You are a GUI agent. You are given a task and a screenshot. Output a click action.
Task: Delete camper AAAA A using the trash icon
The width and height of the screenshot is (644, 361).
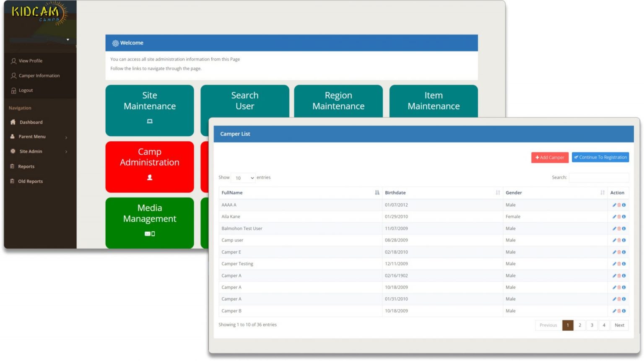pos(619,205)
